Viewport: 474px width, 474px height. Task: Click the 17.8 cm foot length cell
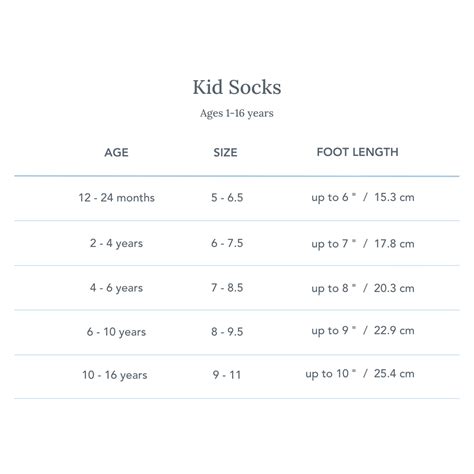point(363,244)
